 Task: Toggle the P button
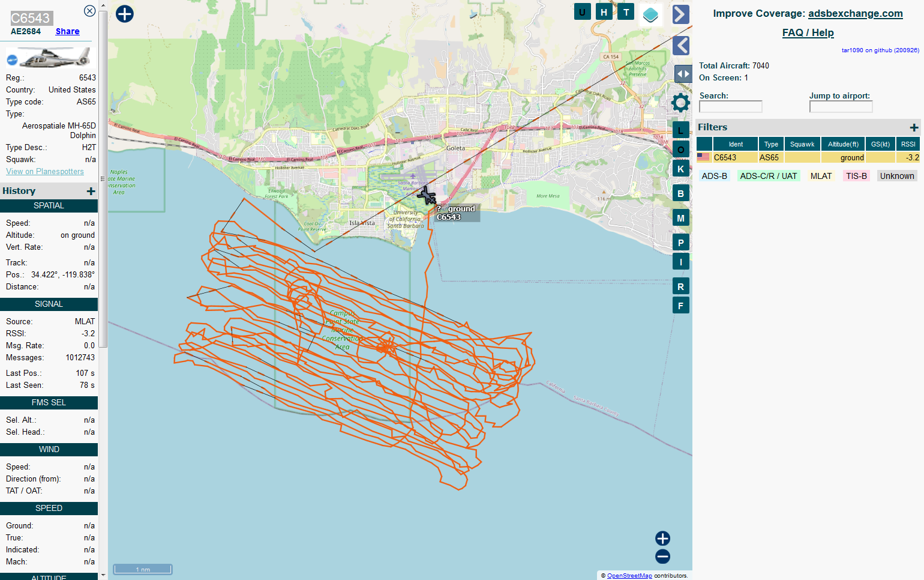(x=680, y=243)
